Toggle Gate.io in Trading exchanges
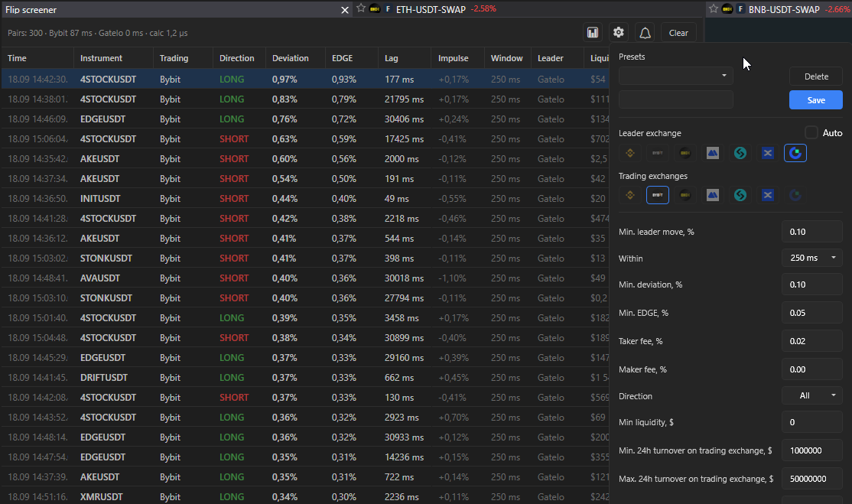This screenshot has height=504, width=852. tap(795, 195)
